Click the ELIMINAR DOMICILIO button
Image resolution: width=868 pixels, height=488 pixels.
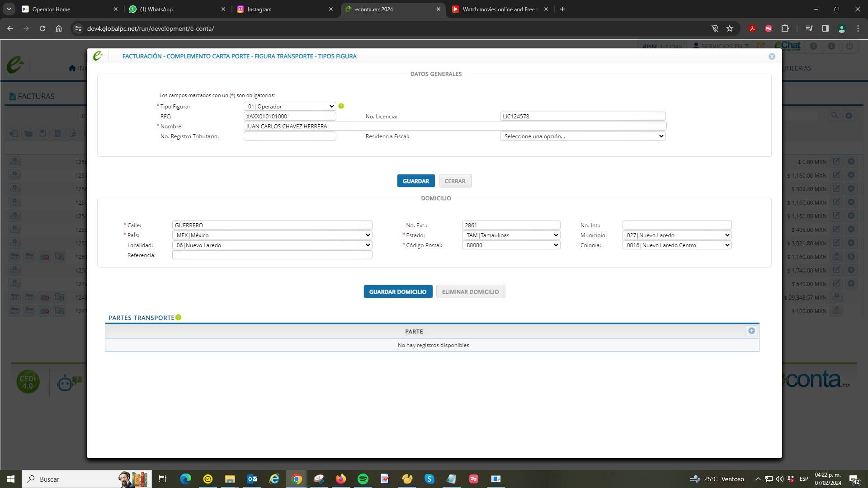point(470,292)
